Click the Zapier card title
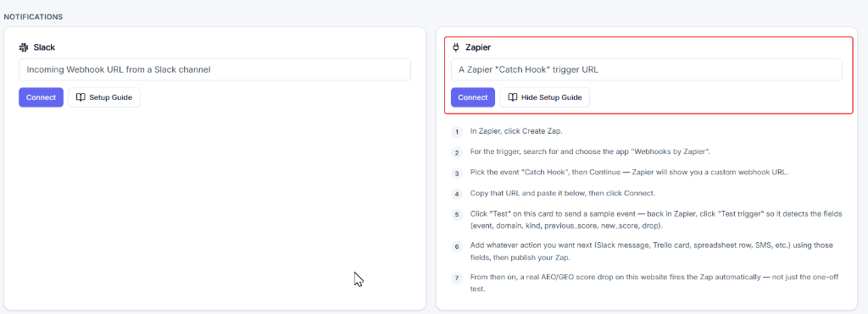This screenshot has width=868, height=314. 478,47
